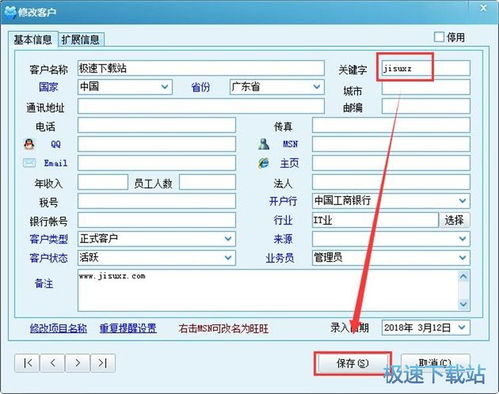
Task: Focus the 传真 fax field
Action: [x=391, y=125]
